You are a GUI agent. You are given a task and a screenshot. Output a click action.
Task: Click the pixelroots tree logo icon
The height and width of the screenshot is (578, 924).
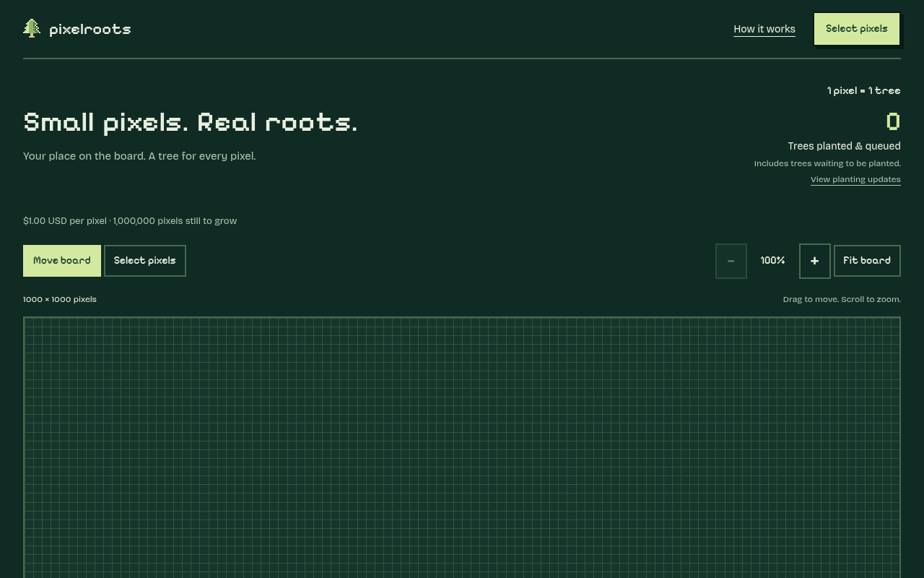click(32, 28)
